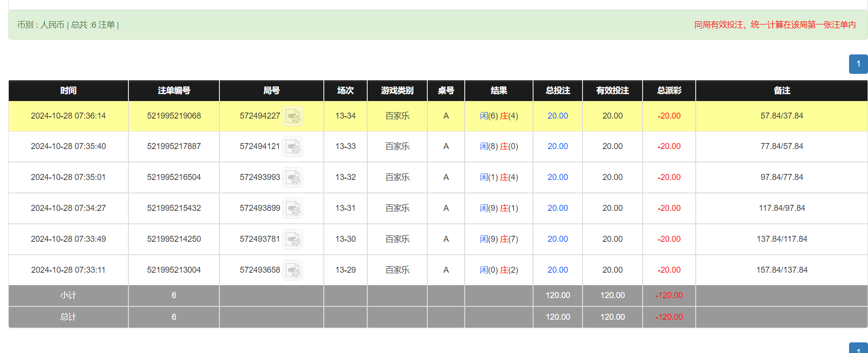Select result 闲(8) 庄(0) in row 13-33
Image resolution: width=868 pixels, height=353 pixels.
pyautogui.click(x=499, y=146)
